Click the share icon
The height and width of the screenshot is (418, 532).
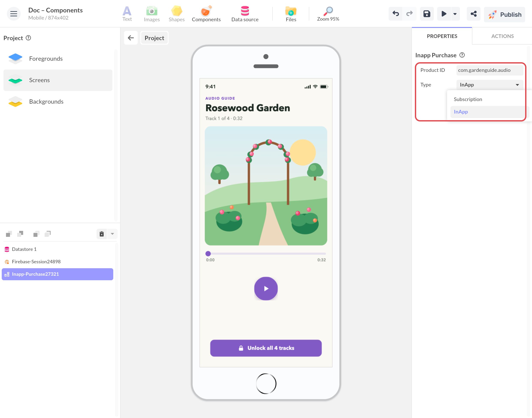pos(473,14)
